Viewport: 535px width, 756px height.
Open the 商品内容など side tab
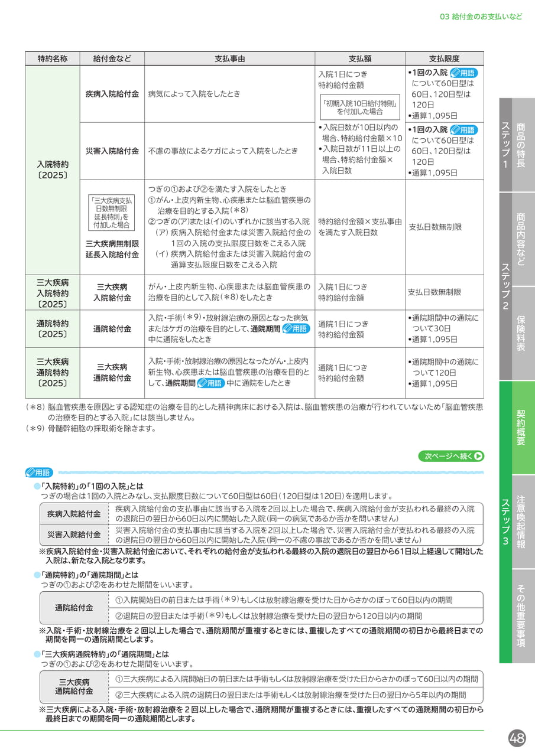point(523,239)
